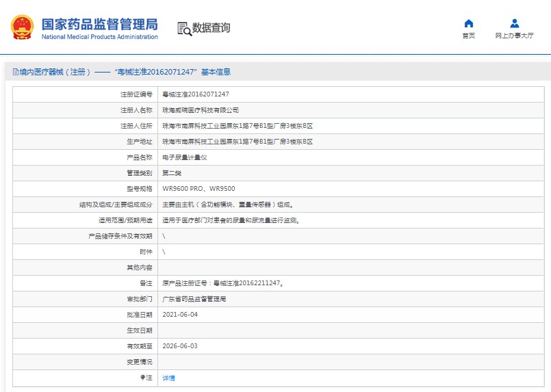
Task: Select registrant name 珠海威瑞医疗科技有限公司
Action: tap(201, 110)
